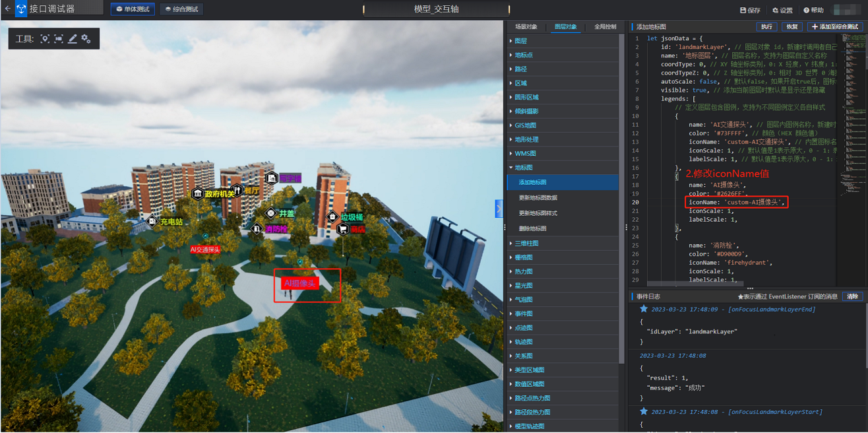This screenshot has width=868, height=433.
Task: Click the back arrow in the header
Action: point(7,9)
